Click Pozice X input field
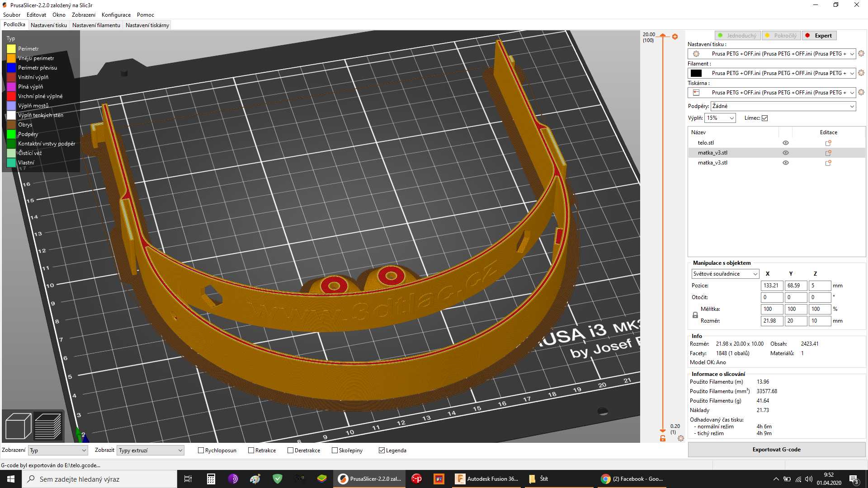 click(772, 286)
